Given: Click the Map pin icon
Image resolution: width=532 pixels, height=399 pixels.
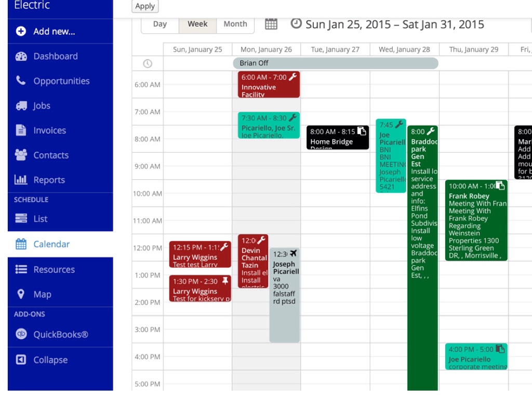Looking at the screenshot, I should (21, 295).
